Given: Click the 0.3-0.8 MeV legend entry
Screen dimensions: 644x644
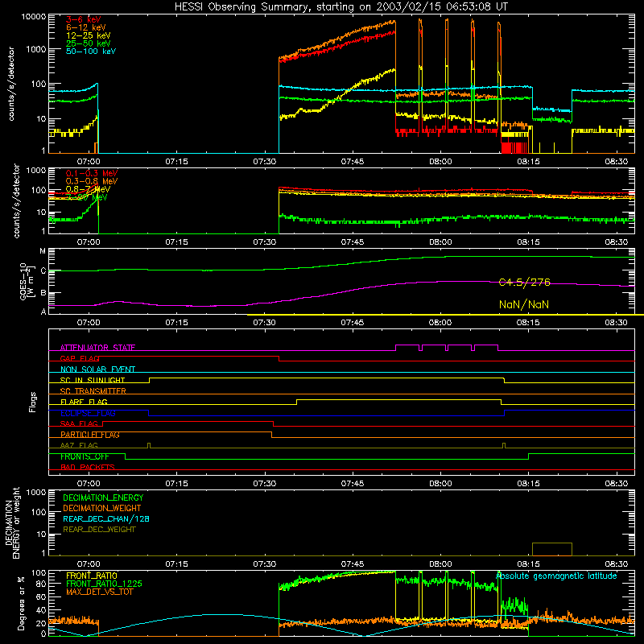Looking at the screenshot, I should click(x=92, y=181).
